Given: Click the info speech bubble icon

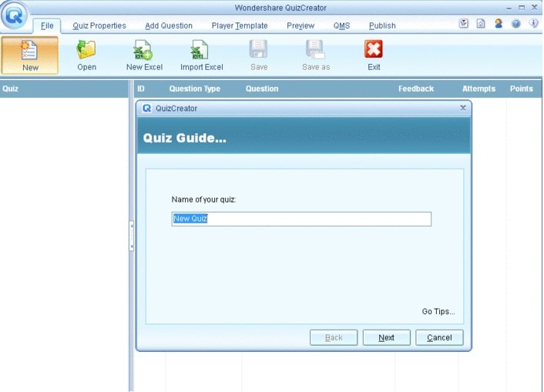Looking at the screenshot, I should tap(533, 23).
